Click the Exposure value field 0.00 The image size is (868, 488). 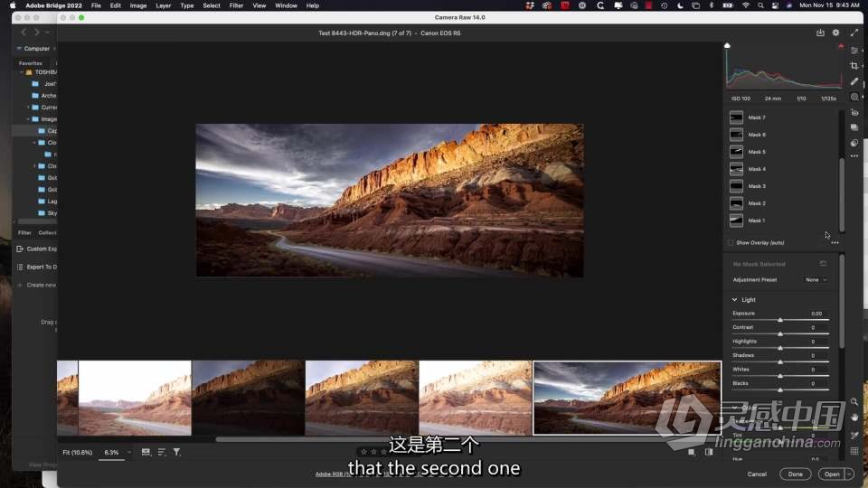[816, 314]
